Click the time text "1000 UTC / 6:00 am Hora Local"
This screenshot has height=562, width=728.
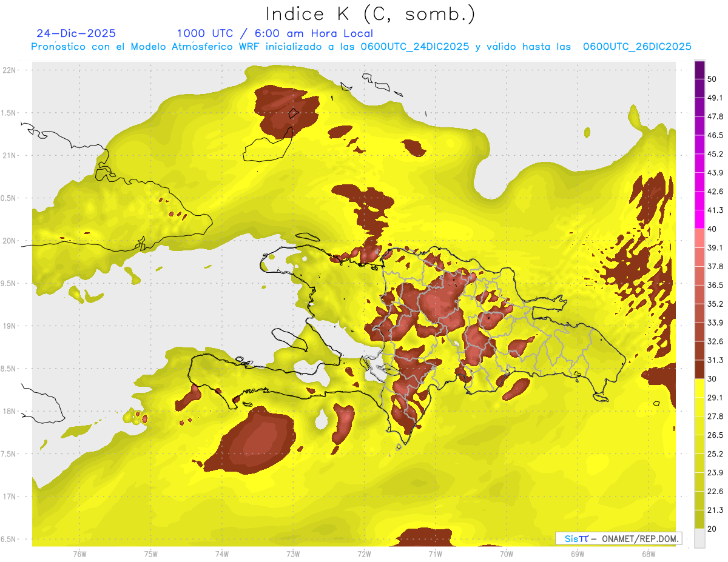coord(275,33)
